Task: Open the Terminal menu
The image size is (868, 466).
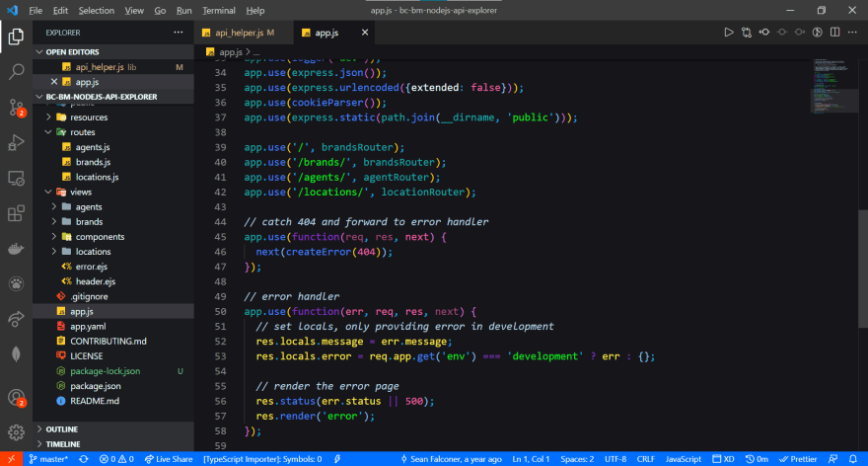Action: coord(219,10)
